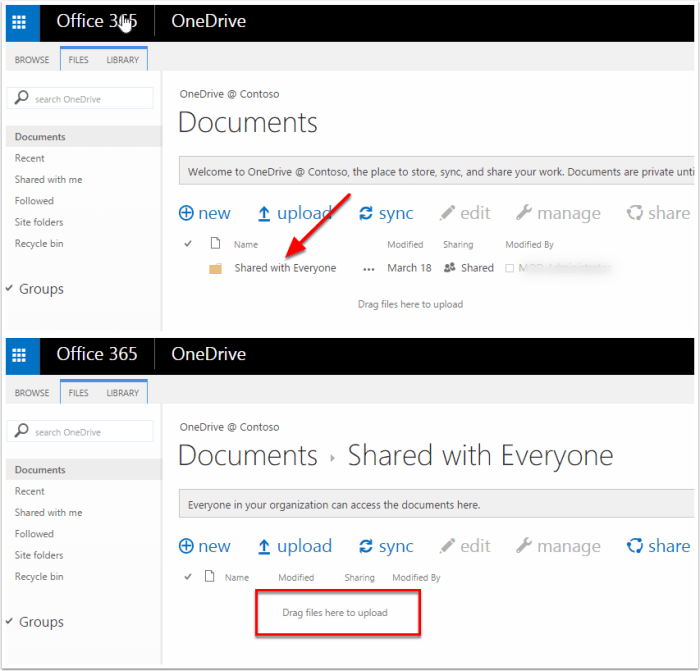The image size is (700, 671).
Task: Sort by Sharing column in top panel
Action: (x=458, y=245)
